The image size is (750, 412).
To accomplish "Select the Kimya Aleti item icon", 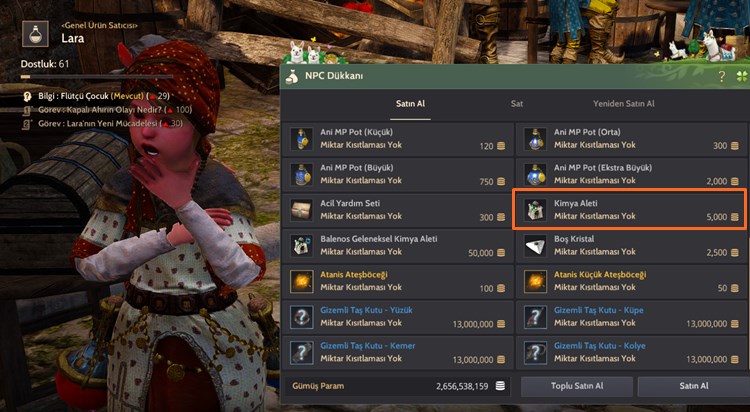I will pos(535,210).
